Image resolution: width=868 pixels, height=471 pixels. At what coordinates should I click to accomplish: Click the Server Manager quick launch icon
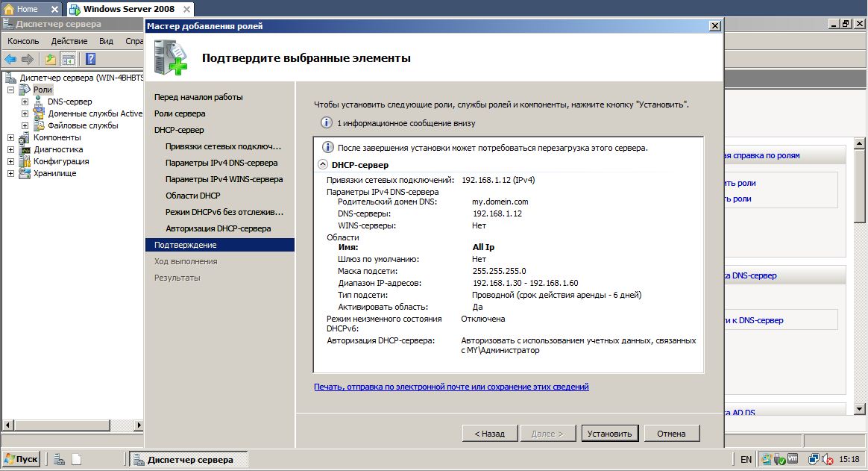point(59,459)
